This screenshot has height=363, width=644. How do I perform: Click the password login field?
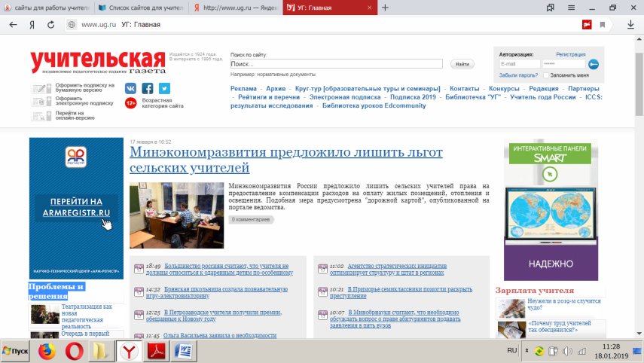tap(564, 64)
